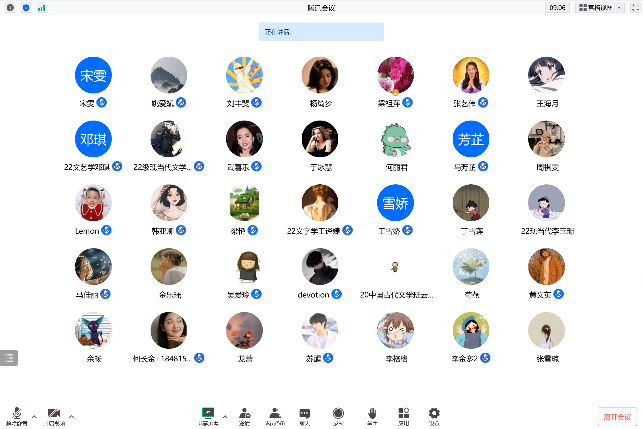Open the invite participants icon
The image size is (643, 429).
click(x=244, y=415)
